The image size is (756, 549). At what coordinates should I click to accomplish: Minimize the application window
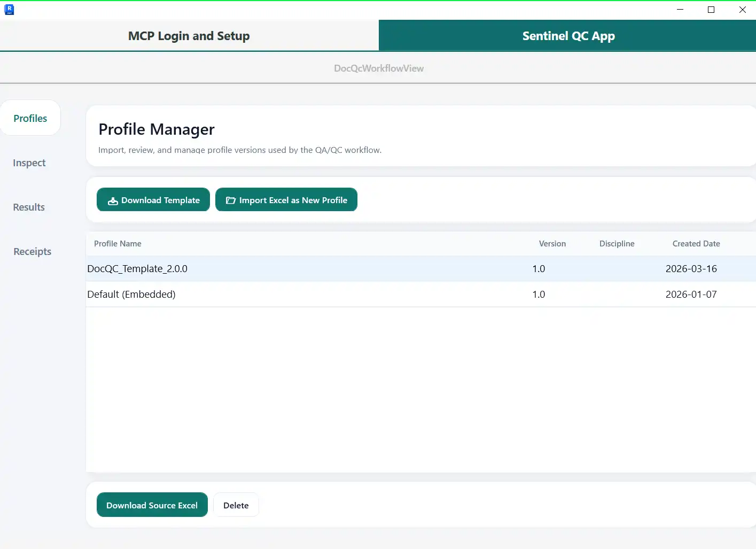pos(680,10)
